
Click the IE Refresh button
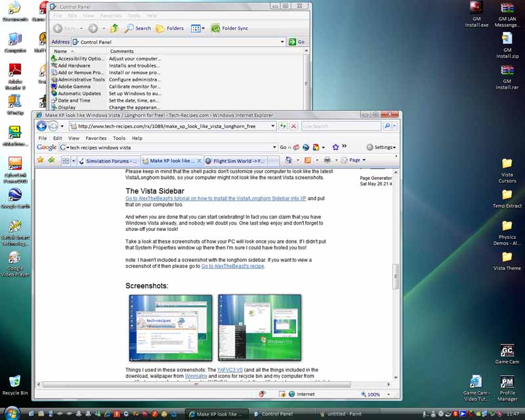pos(283,126)
